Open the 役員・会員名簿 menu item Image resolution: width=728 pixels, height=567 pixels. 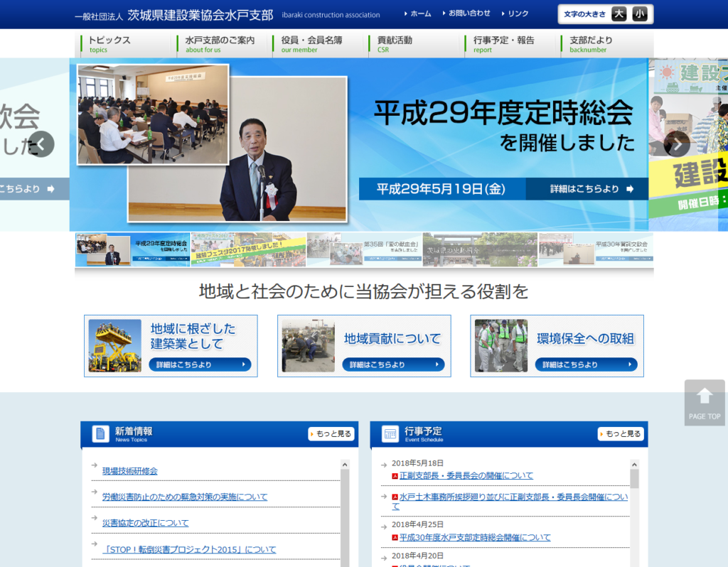point(311,44)
